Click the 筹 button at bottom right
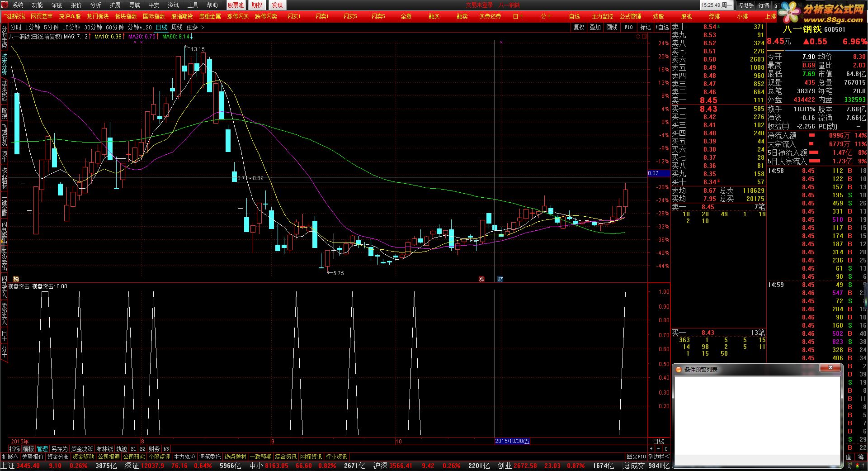 [861, 457]
